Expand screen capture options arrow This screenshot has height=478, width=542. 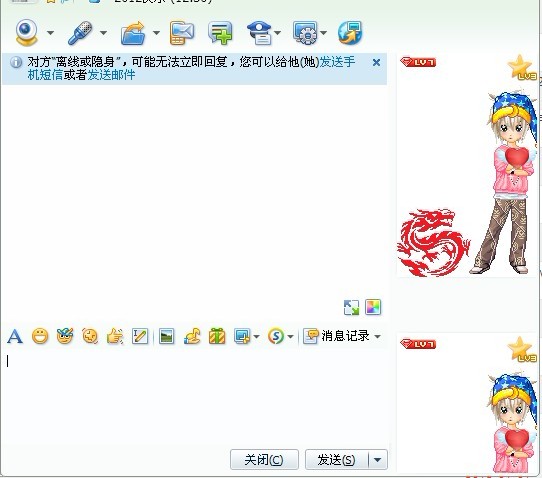coord(256,336)
